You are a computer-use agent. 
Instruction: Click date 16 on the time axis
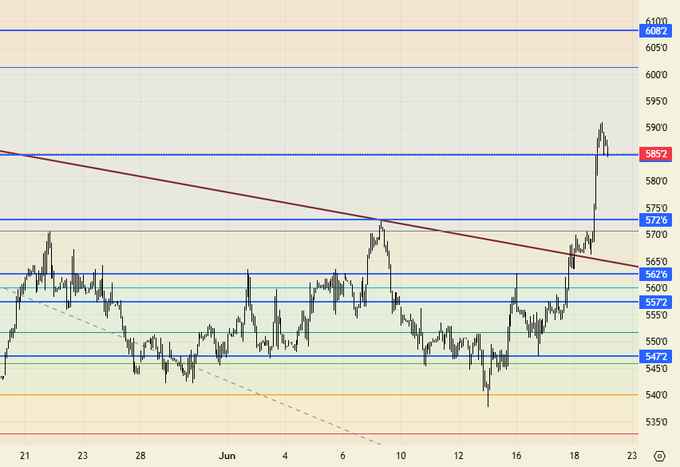(516, 455)
